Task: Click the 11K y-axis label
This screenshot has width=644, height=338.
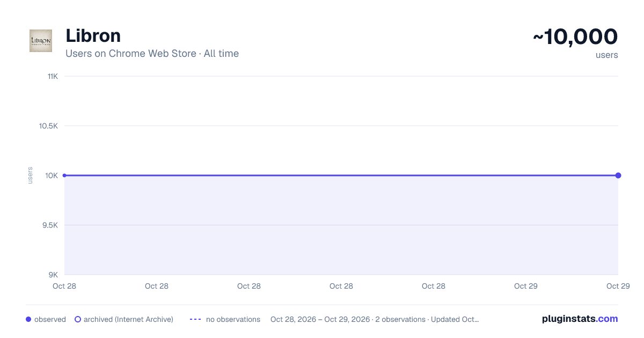Action: click(53, 76)
